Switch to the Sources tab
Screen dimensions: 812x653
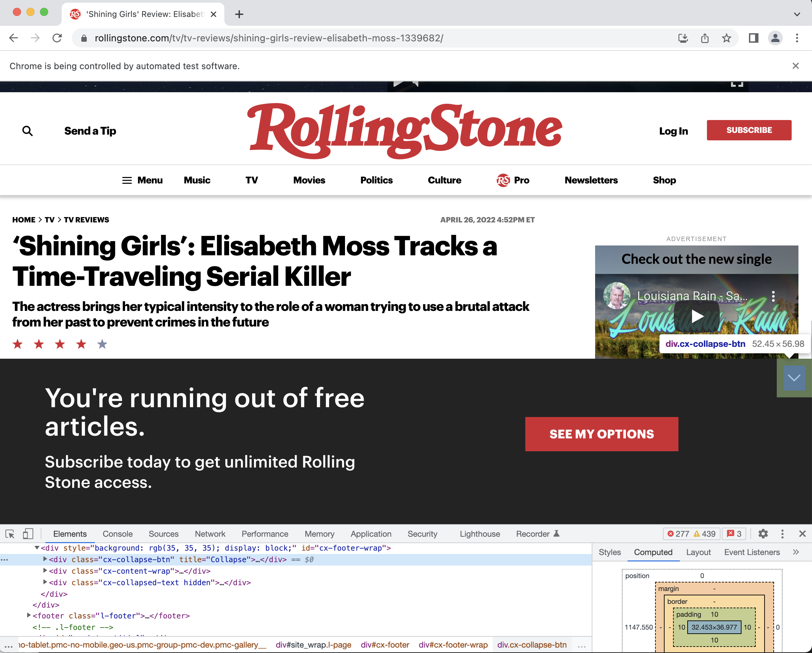pyautogui.click(x=163, y=534)
